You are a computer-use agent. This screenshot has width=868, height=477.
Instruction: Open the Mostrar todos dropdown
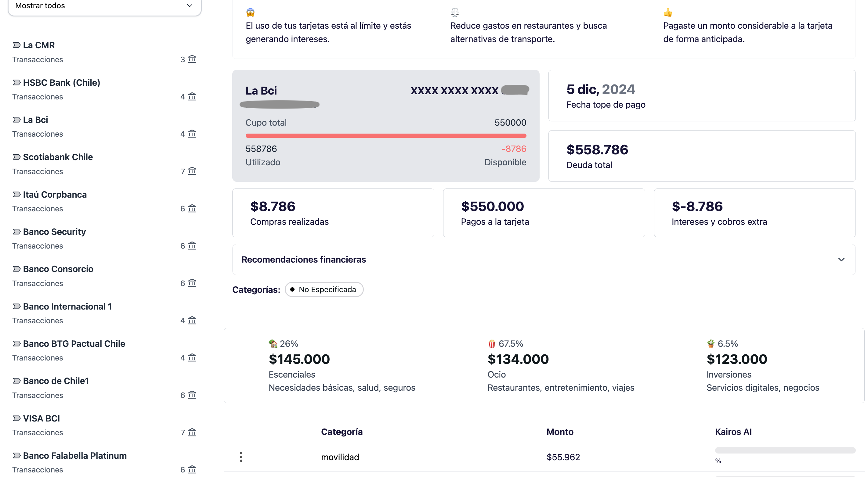[x=104, y=6]
